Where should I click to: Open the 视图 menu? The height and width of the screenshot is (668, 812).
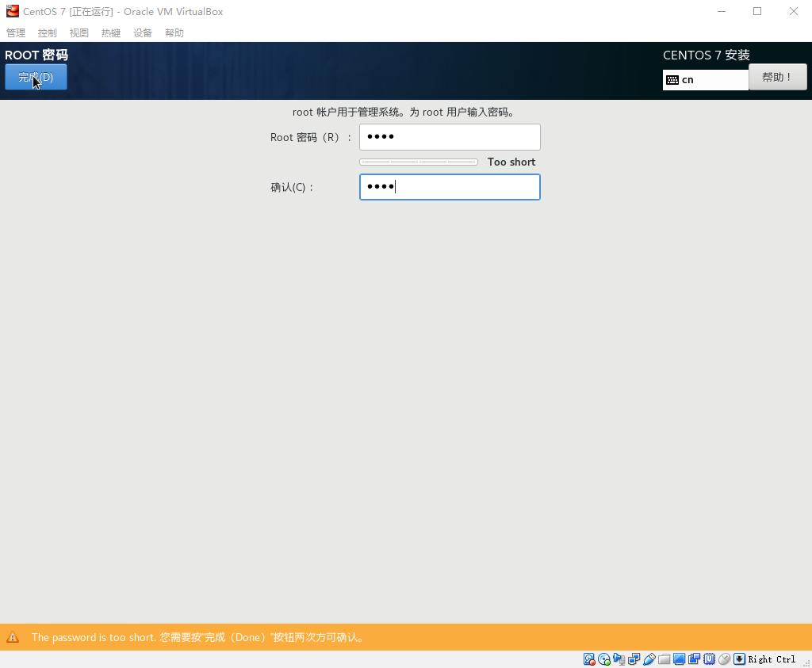(79, 33)
